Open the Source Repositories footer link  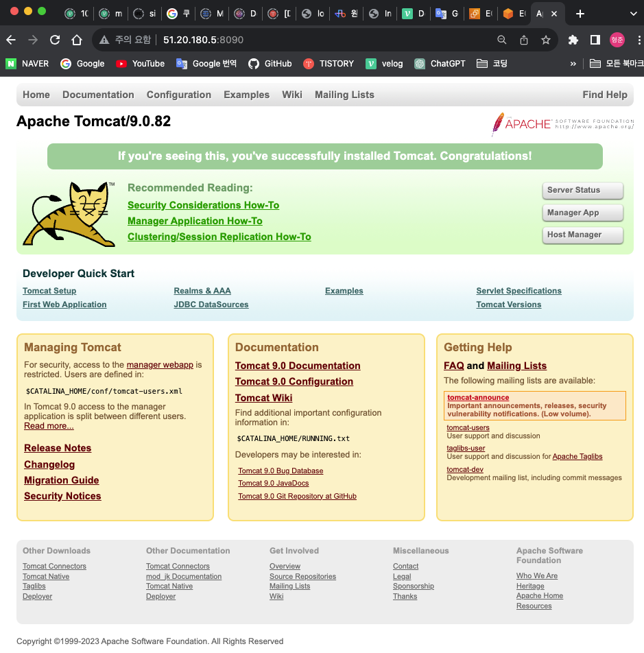click(302, 576)
